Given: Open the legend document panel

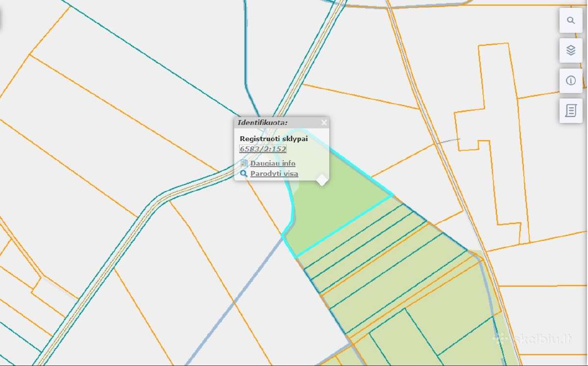Looking at the screenshot, I should 571,111.
